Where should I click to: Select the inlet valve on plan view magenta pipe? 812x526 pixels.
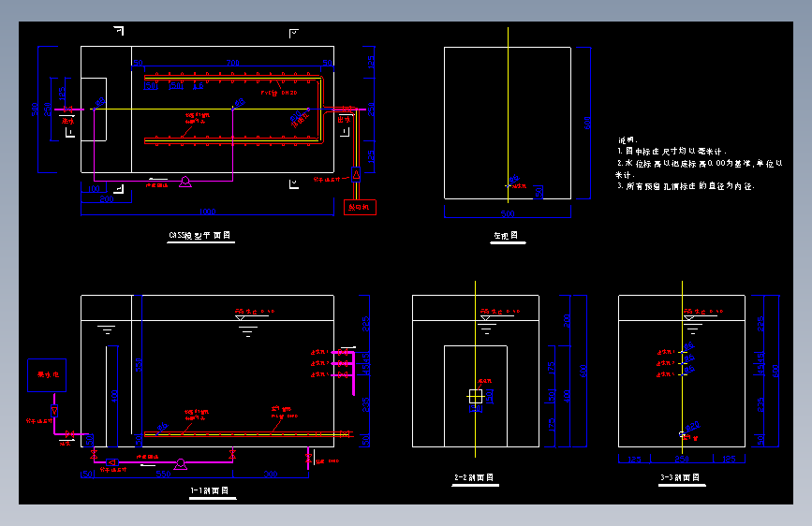click(67, 110)
